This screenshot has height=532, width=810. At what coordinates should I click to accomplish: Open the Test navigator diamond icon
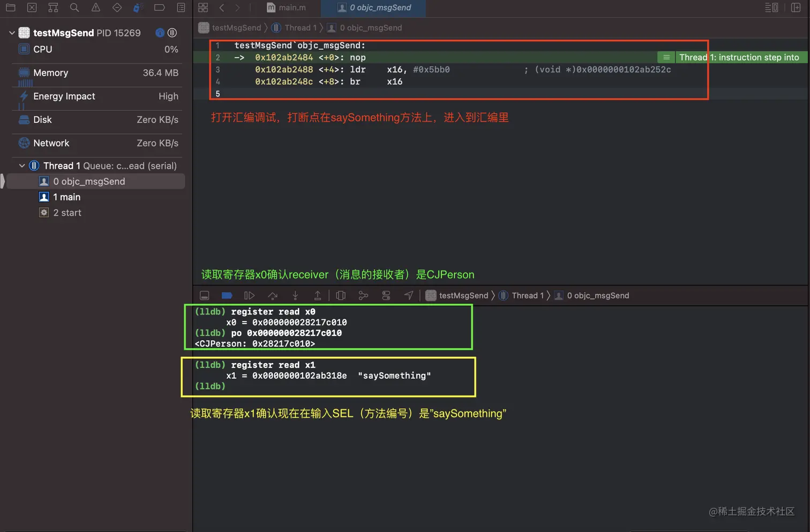pos(117,8)
